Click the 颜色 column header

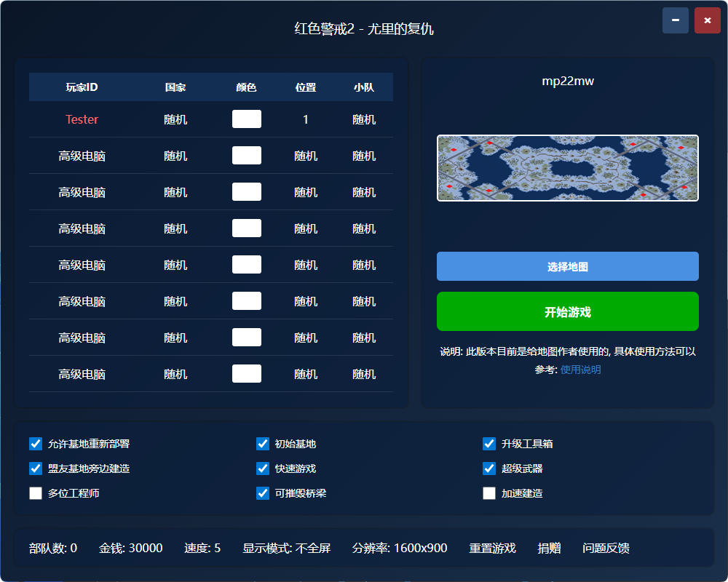(x=247, y=87)
